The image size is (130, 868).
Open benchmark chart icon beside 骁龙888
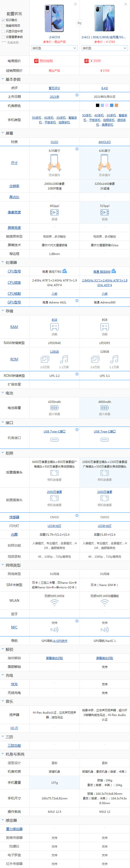pos(114,271)
